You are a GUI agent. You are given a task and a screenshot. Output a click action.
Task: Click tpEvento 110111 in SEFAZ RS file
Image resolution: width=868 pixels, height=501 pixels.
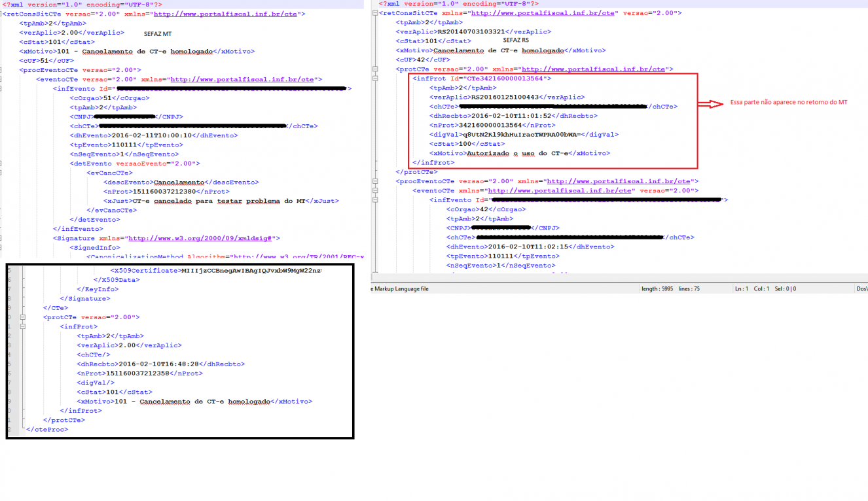pos(501,256)
